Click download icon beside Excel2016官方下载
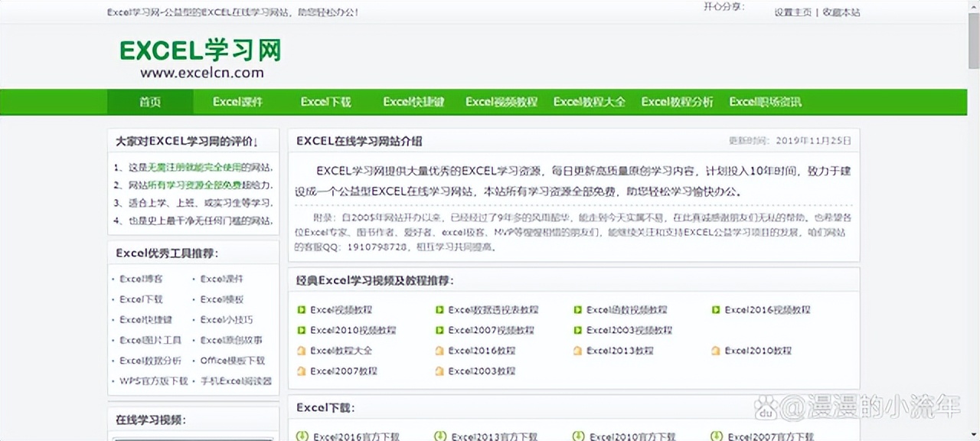This screenshot has width=980, height=441. 302,436
